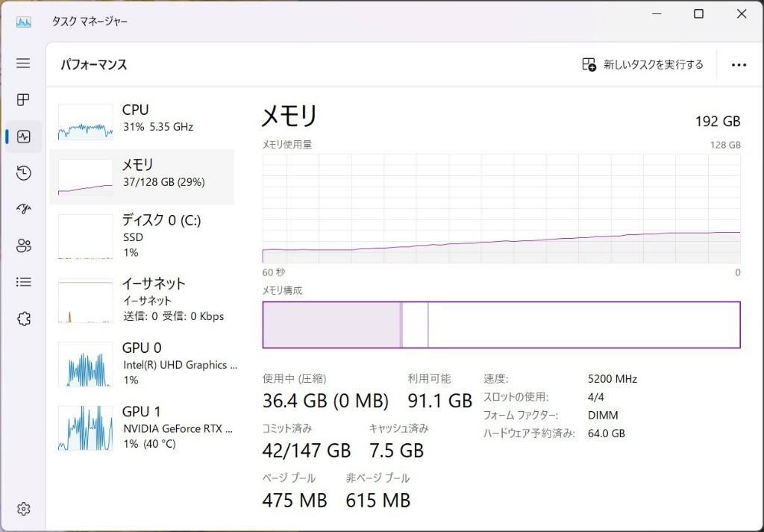Select ディスク 0 (C:) item
The width and height of the screenshot is (764, 532).
click(x=142, y=236)
